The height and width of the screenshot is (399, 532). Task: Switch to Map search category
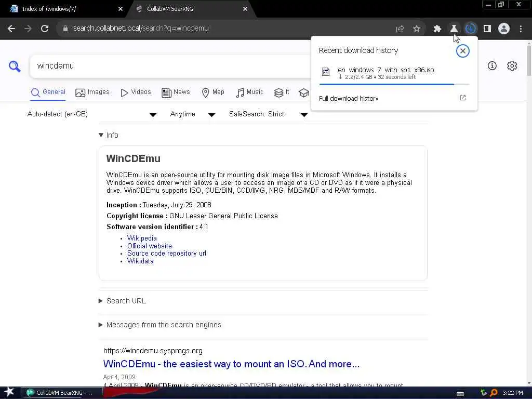click(x=213, y=92)
